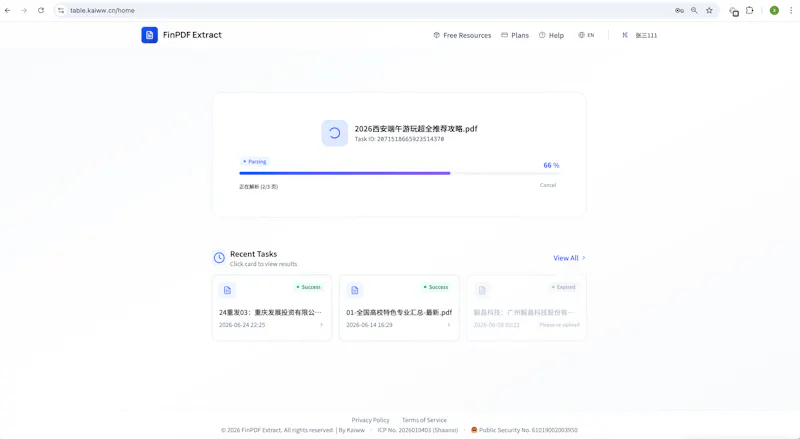This screenshot has height=439, width=800.
Task: Open the Plans page
Action: (515, 35)
